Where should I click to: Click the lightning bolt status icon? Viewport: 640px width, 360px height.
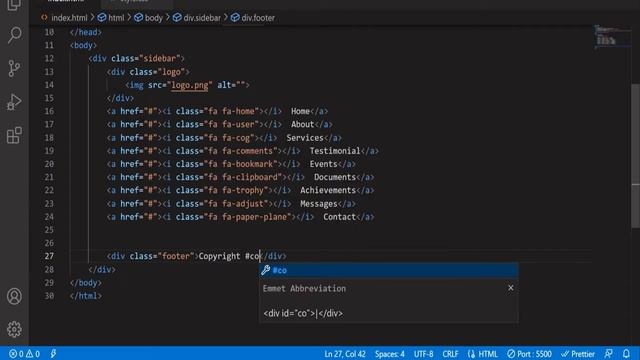click(x=53, y=353)
